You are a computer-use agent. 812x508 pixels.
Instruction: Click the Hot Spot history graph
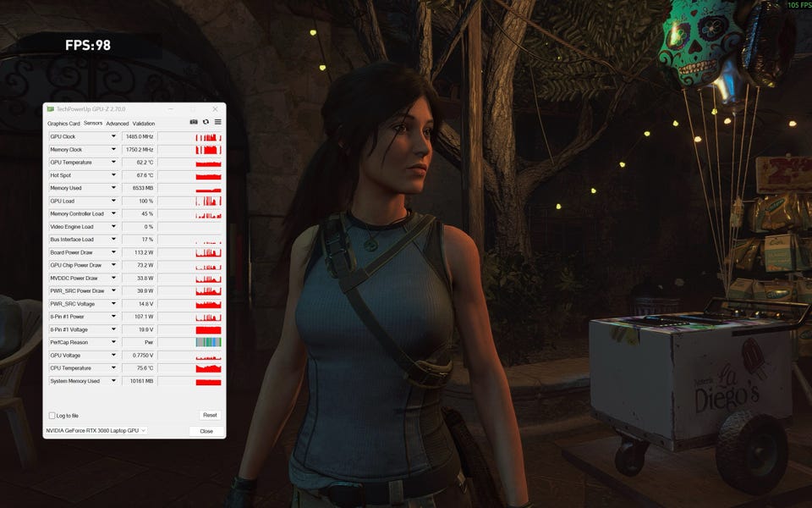coord(189,175)
